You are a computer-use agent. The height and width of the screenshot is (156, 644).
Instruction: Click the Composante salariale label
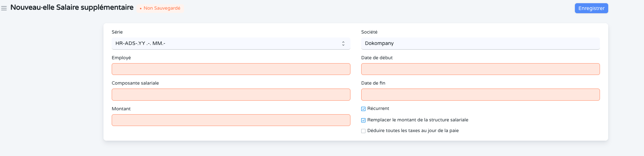[x=135, y=83]
